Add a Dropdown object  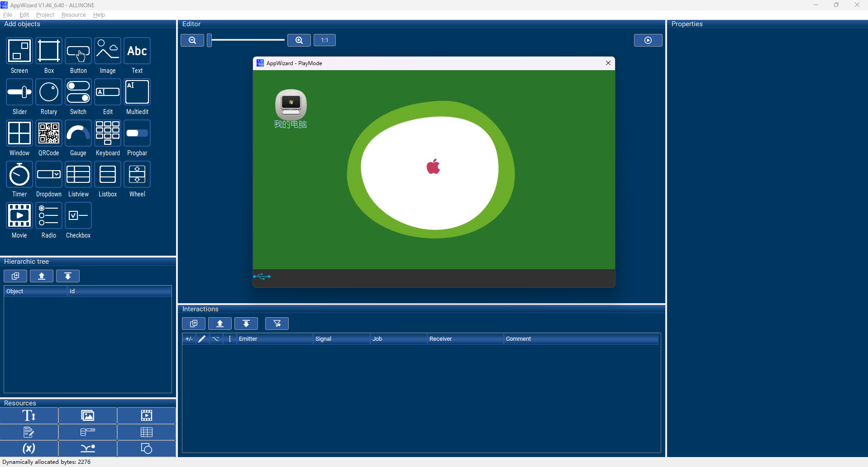(49, 174)
